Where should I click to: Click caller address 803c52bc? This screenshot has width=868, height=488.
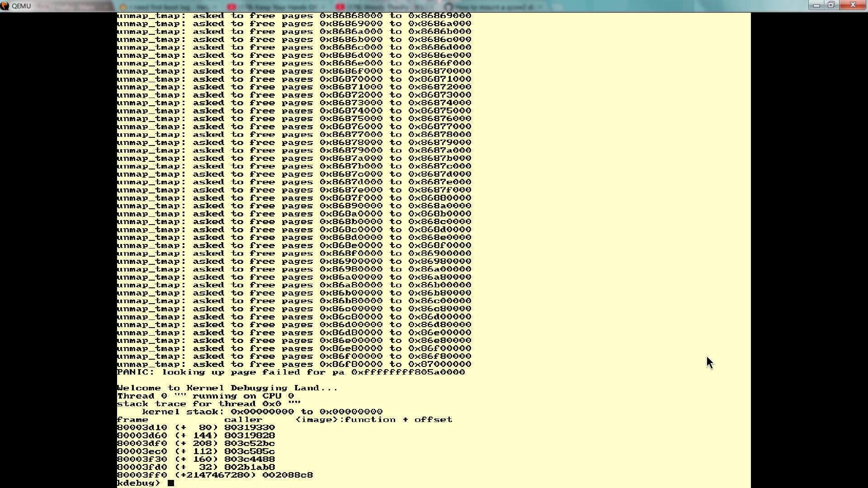coord(250,444)
